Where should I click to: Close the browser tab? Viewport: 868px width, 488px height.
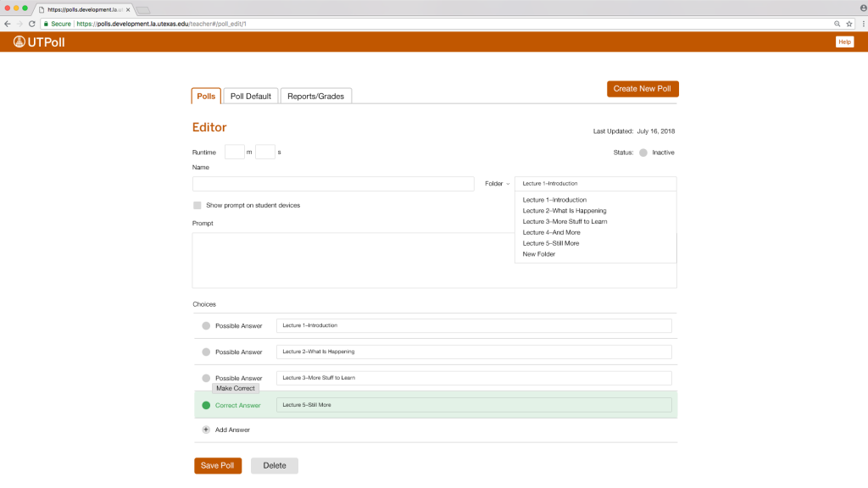pyautogui.click(x=128, y=9)
